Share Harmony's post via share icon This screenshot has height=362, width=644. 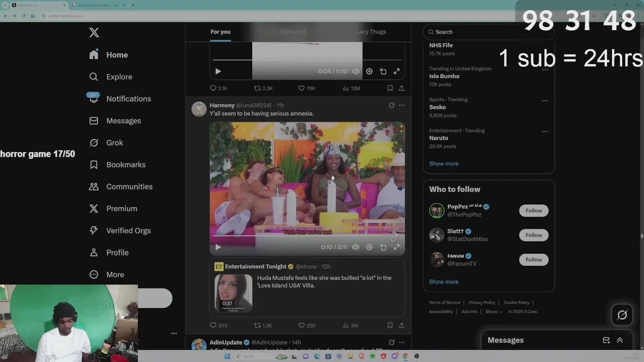401,325
